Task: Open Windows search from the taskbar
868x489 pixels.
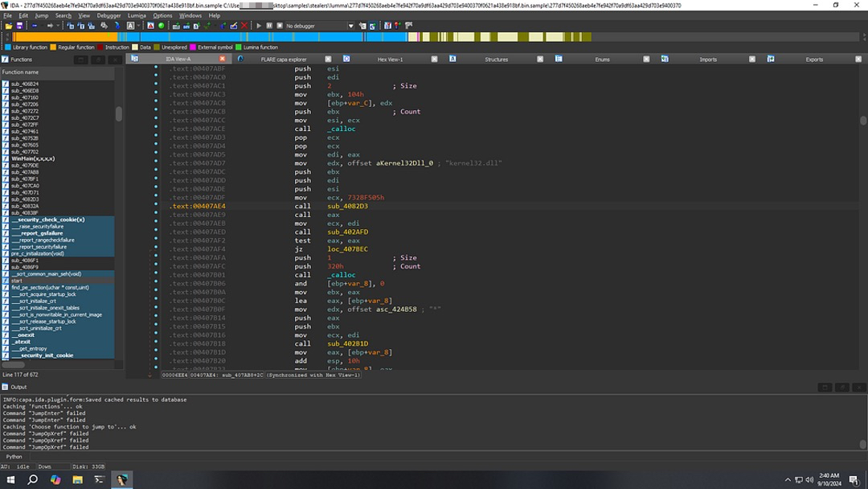Action: pyautogui.click(x=33, y=480)
